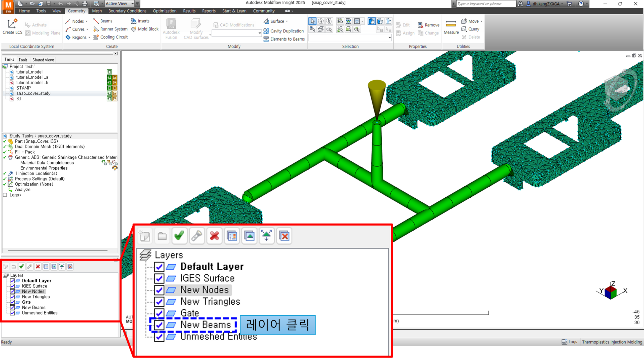Toggle the Gate layer visibility checkbox

click(12, 302)
